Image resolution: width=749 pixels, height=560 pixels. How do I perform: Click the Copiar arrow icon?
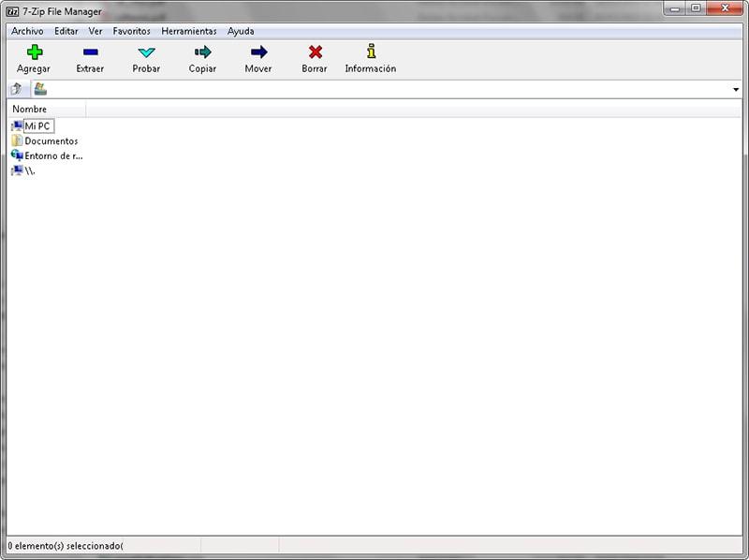pyautogui.click(x=202, y=52)
